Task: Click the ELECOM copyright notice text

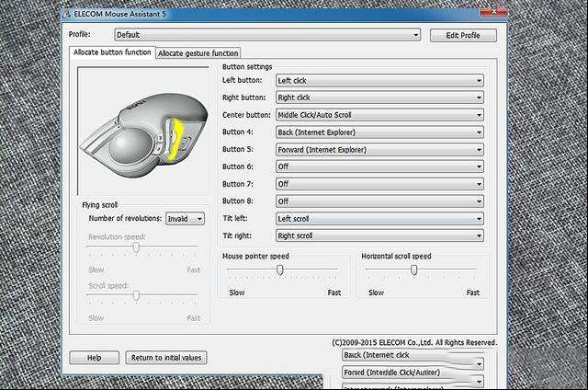Action: coord(414,342)
